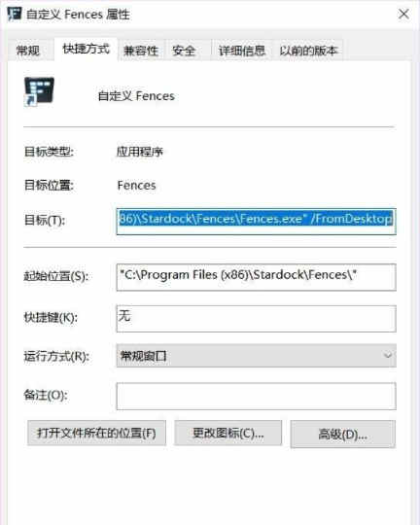
Task: Close the Fences properties dialog
Action: pos(403,14)
